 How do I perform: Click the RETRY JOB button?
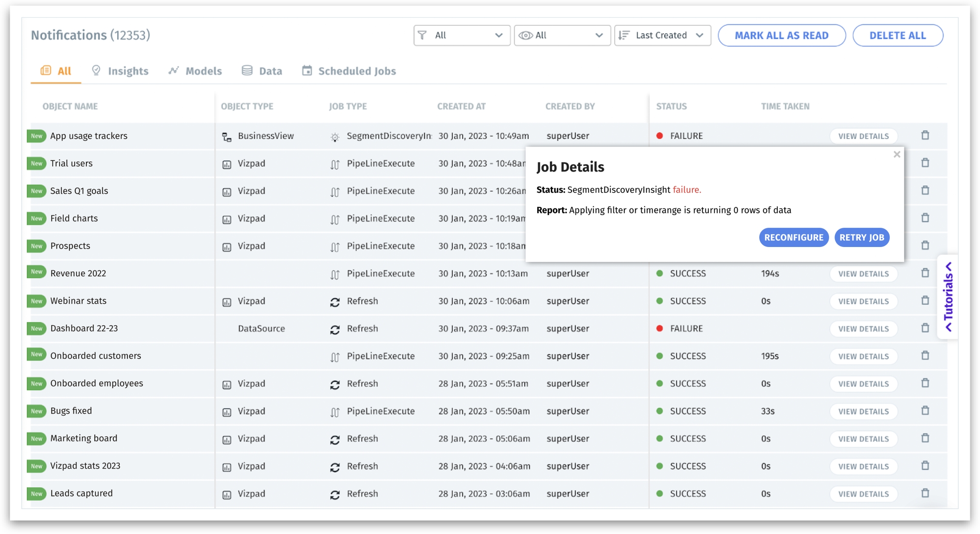(x=861, y=237)
